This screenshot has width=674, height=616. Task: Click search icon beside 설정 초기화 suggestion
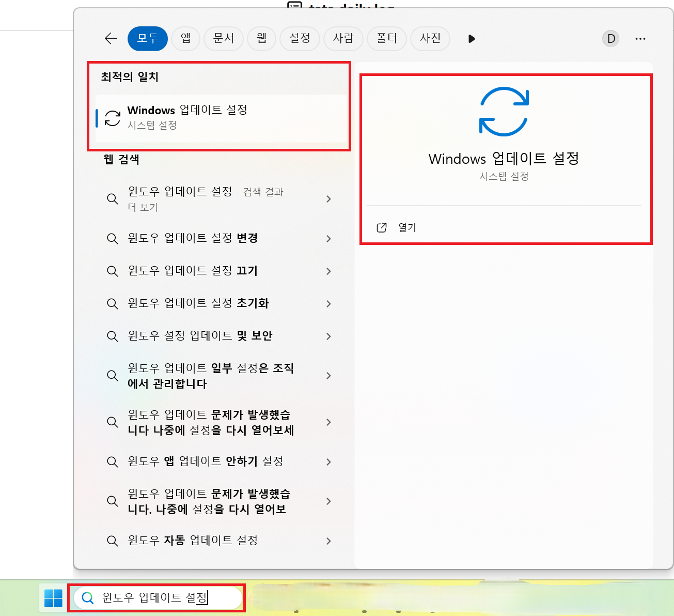coord(112,304)
